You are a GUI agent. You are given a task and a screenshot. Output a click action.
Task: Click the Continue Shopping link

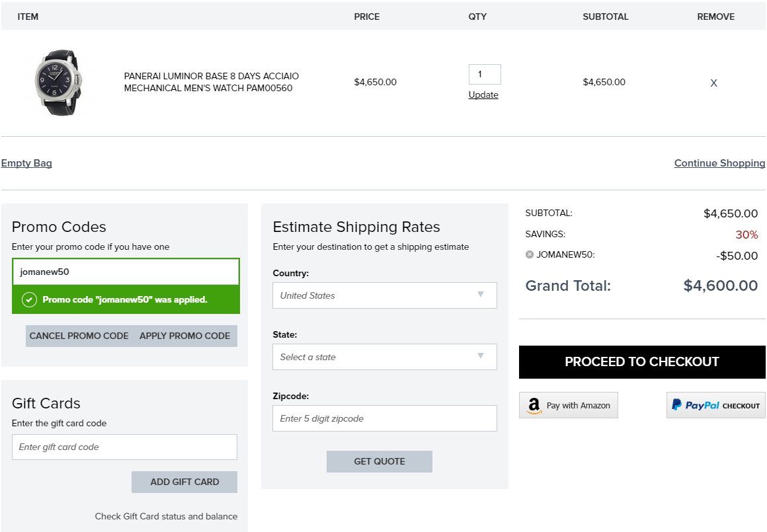719,163
